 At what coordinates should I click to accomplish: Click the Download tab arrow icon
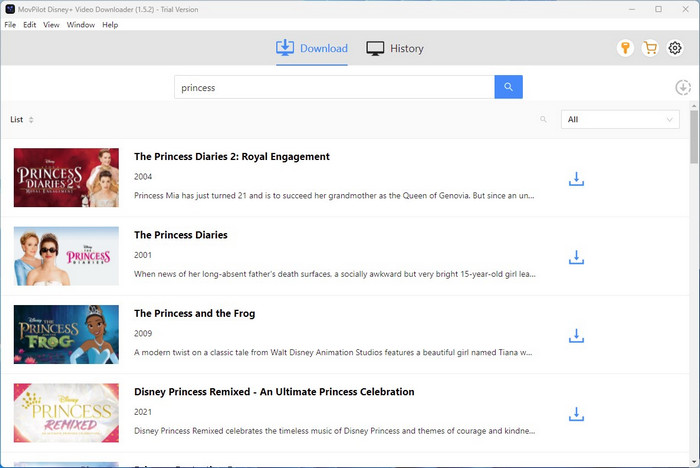285,48
